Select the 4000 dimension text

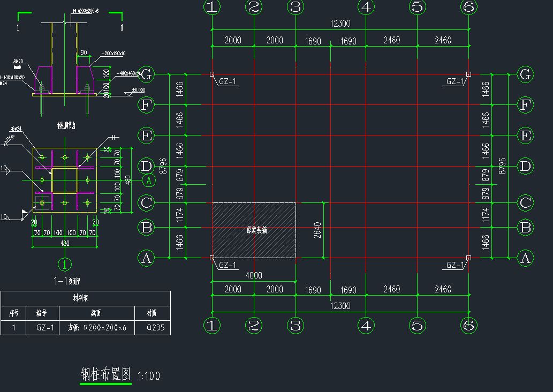tap(254, 276)
